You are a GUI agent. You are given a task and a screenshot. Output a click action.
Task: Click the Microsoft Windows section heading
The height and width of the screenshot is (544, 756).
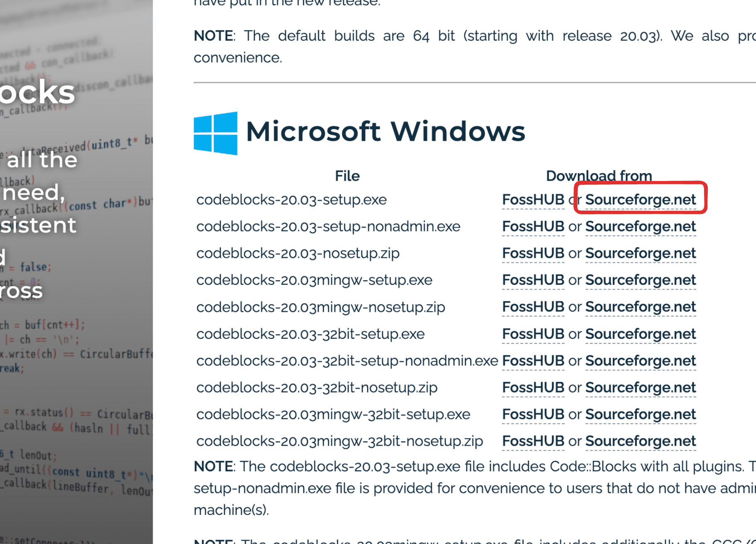click(x=385, y=131)
